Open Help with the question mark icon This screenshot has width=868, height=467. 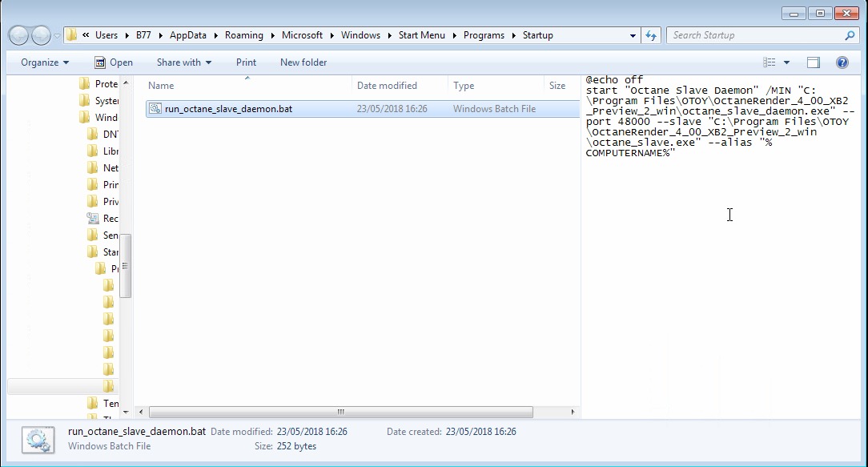pyautogui.click(x=842, y=62)
